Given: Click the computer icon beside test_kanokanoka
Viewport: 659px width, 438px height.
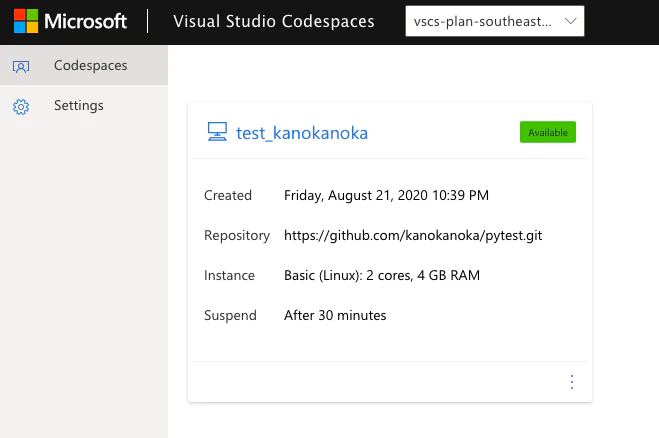Looking at the screenshot, I should coord(217,132).
